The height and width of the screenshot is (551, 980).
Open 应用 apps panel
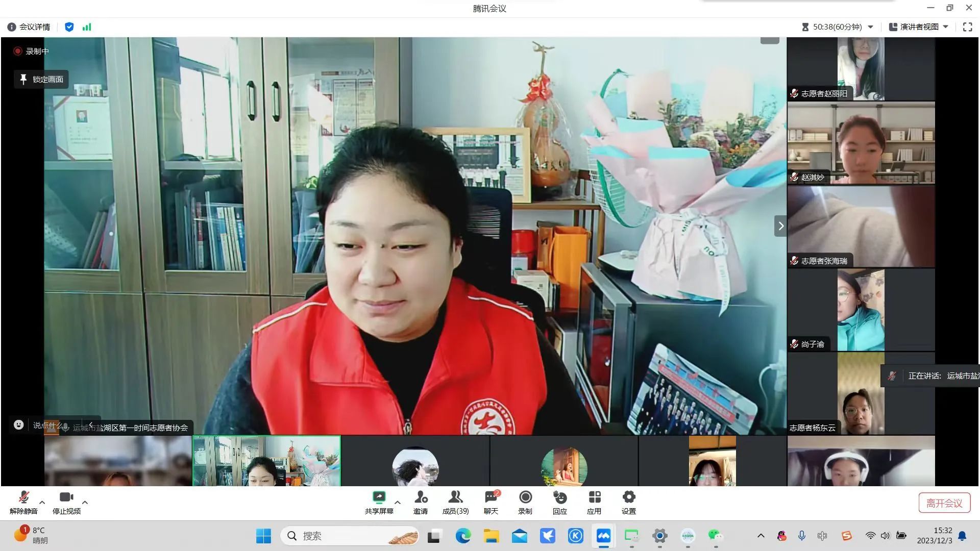point(594,503)
